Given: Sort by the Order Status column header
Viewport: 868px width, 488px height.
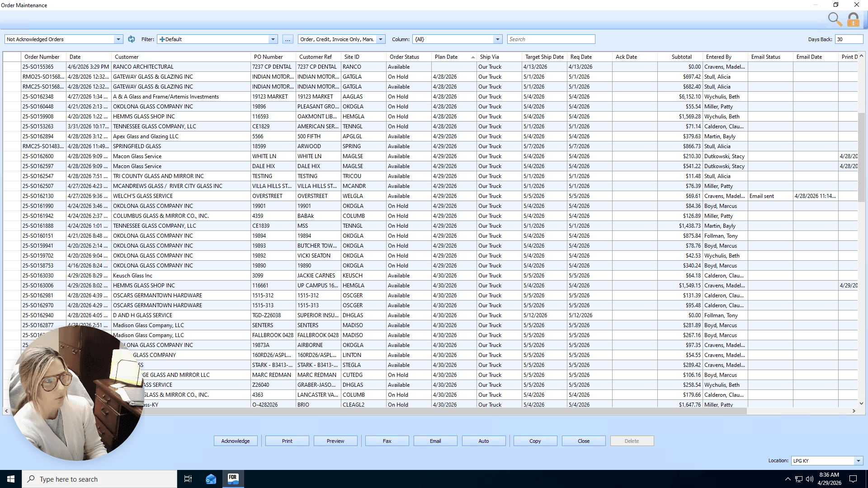Looking at the screenshot, I should click(x=409, y=57).
